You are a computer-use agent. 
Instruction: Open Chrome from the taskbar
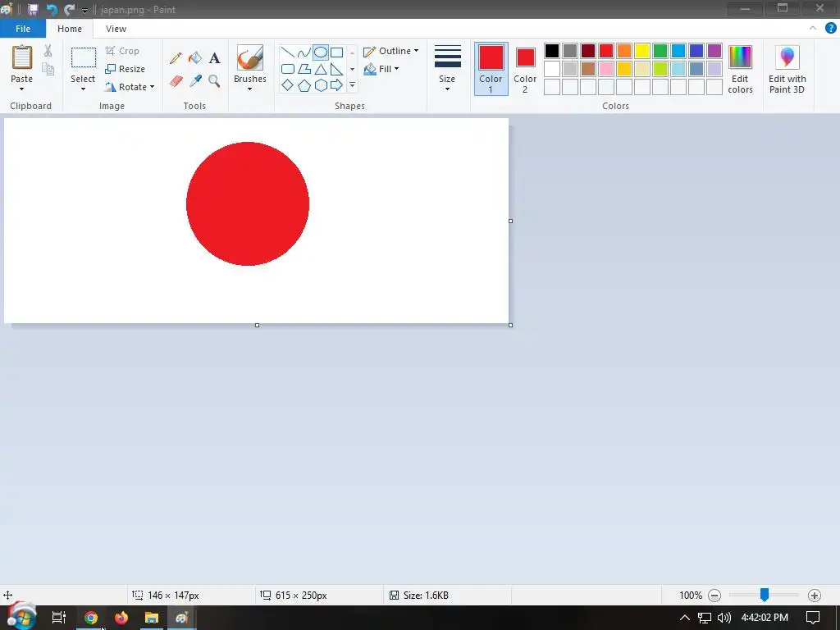click(x=91, y=618)
